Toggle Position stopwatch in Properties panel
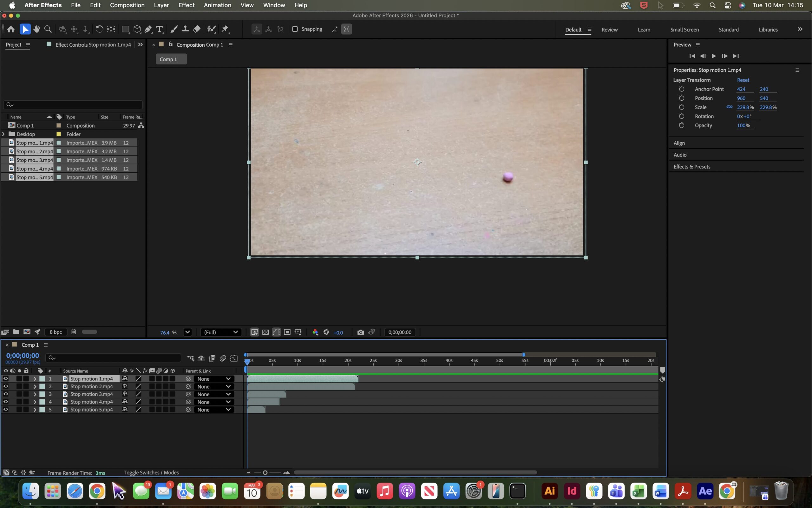The width and height of the screenshot is (812, 508). pos(681,98)
